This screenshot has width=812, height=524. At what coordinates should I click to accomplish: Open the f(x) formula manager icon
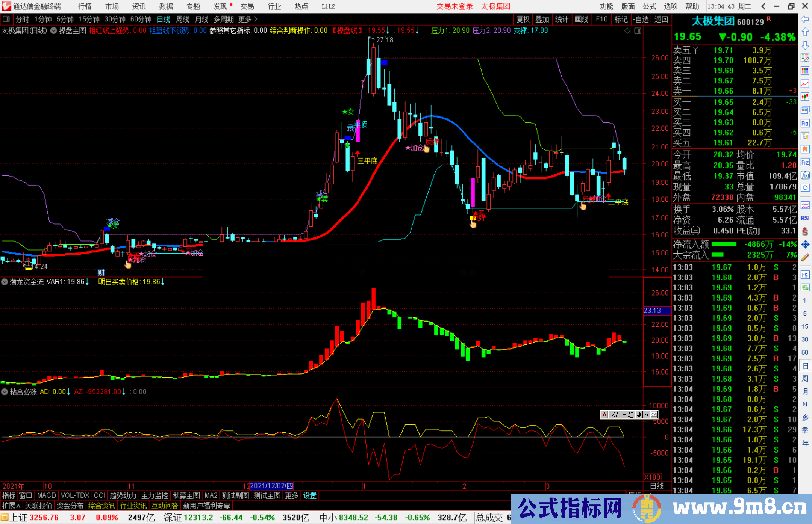click(804, 175)
